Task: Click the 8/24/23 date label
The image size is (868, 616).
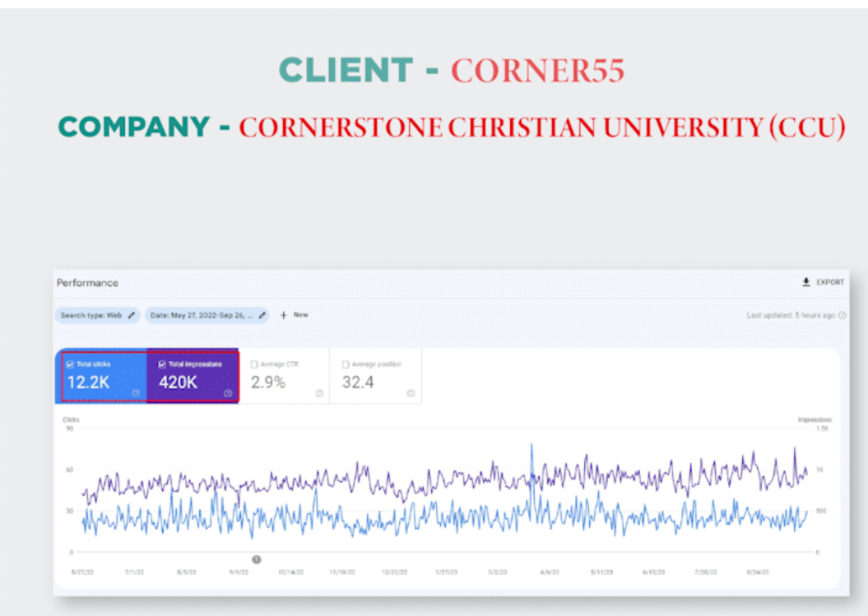Action: (x=757, y=572)
